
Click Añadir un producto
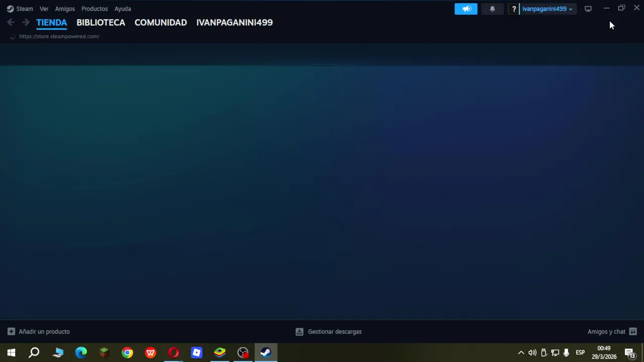[44, 332]
